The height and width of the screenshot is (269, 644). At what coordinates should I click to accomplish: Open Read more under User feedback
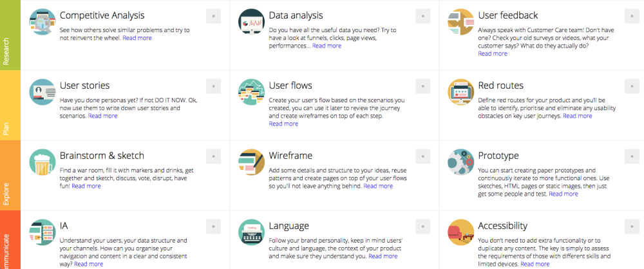(493, 54)
